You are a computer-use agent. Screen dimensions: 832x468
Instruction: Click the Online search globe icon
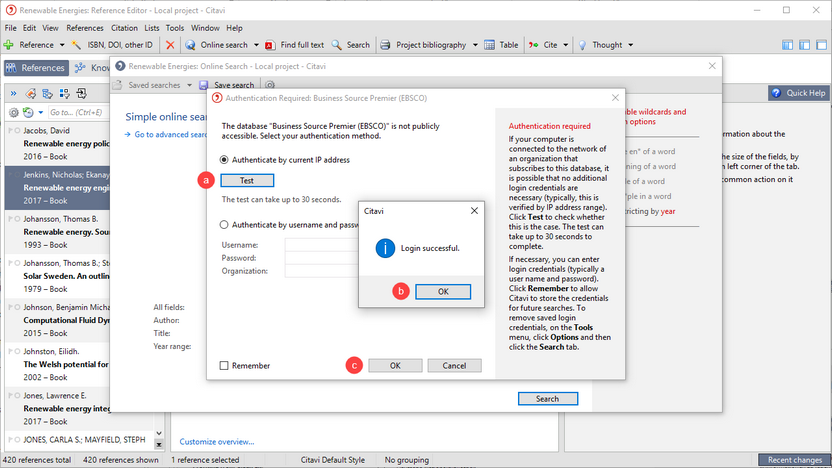tap(190, 45)
